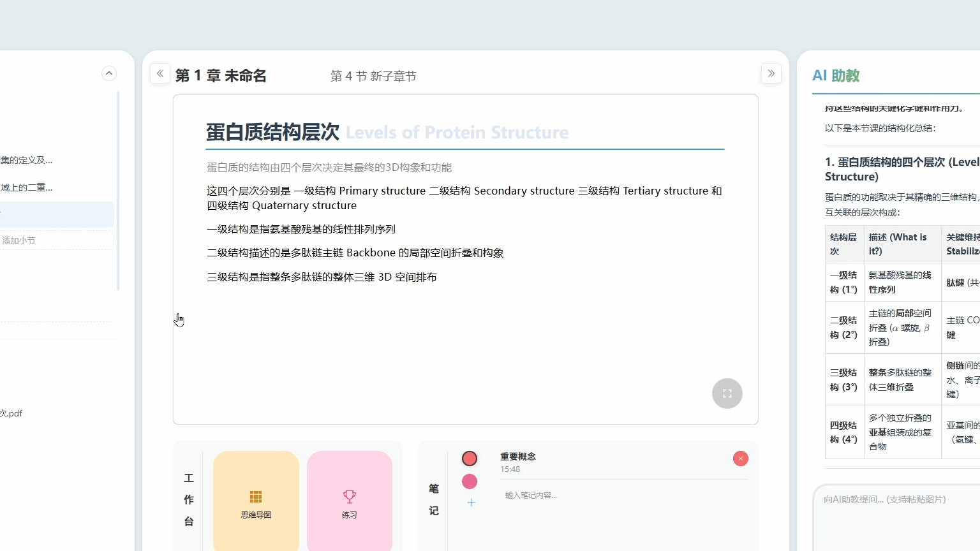This screenshot has width=980, height=551.
Task: Add a new note with the plus icon
Action: (471, 503)
